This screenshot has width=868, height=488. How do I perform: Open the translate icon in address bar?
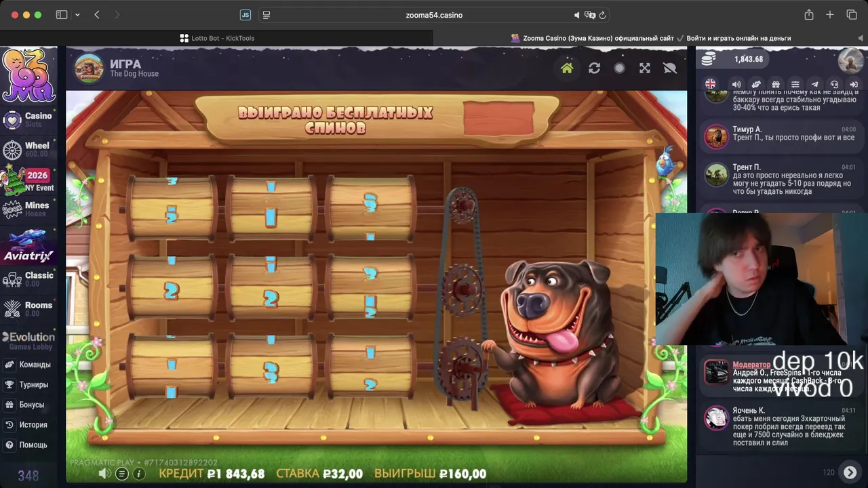click(x=590, y=15)
